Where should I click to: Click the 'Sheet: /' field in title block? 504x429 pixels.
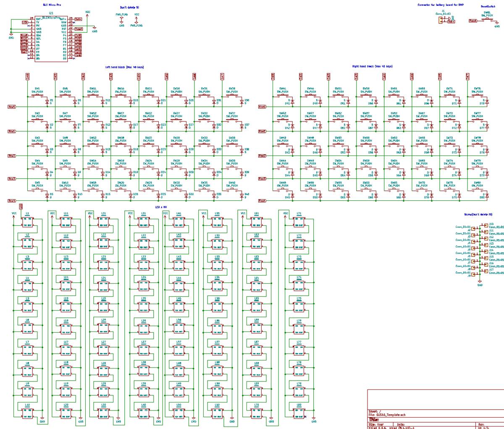click(x=375, y=411)
